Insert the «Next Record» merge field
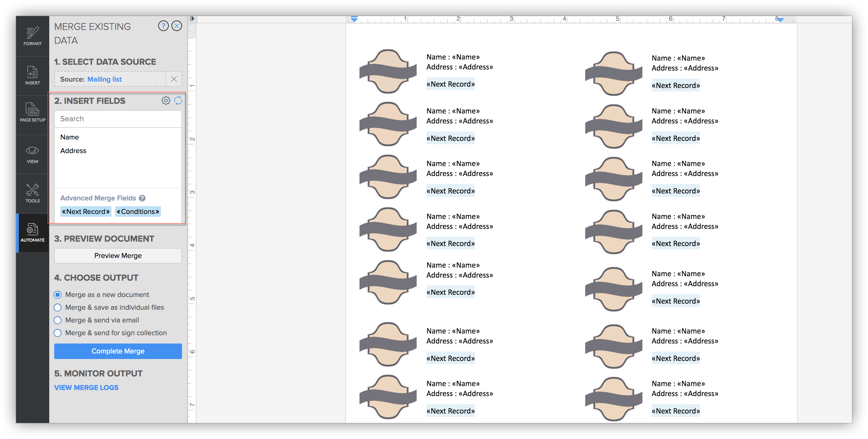 pos(85,211)
